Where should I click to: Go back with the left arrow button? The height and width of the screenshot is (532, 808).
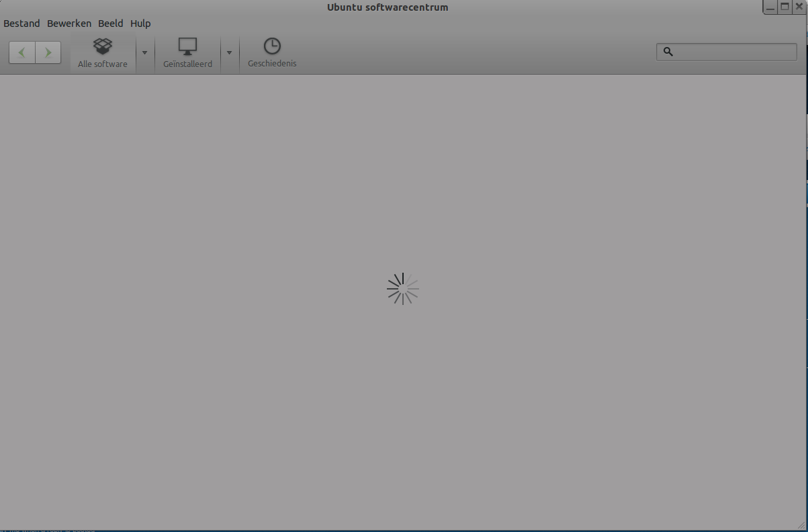click(22, 52)
